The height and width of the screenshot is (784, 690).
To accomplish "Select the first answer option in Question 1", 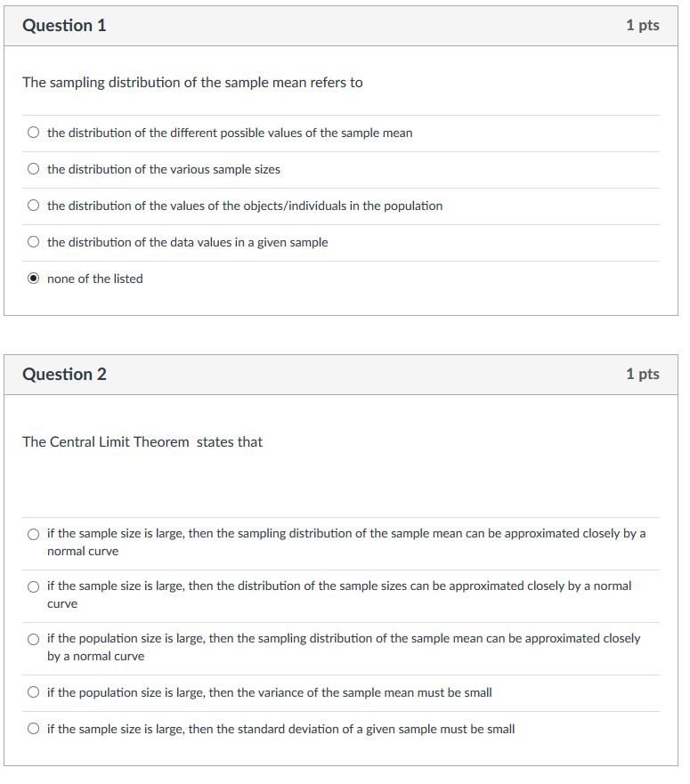I will click(32, 133).
